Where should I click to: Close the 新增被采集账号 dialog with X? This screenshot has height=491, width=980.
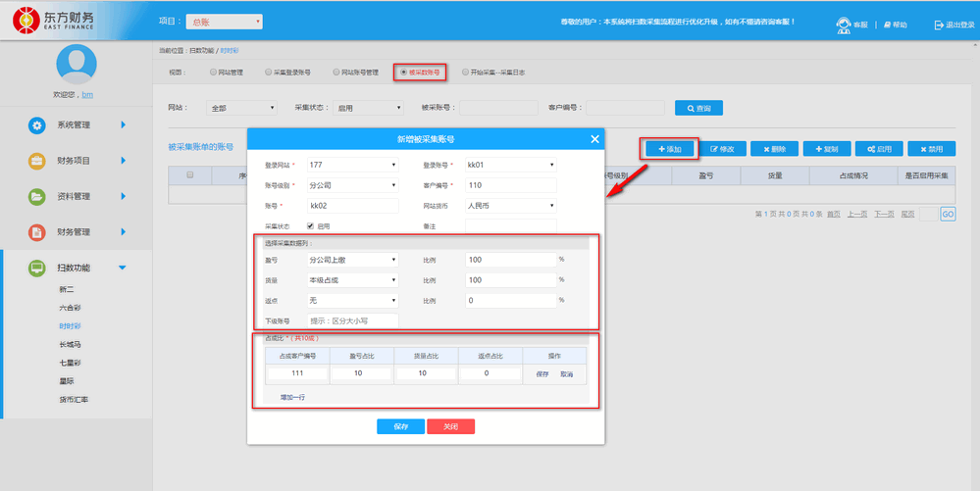594,139
